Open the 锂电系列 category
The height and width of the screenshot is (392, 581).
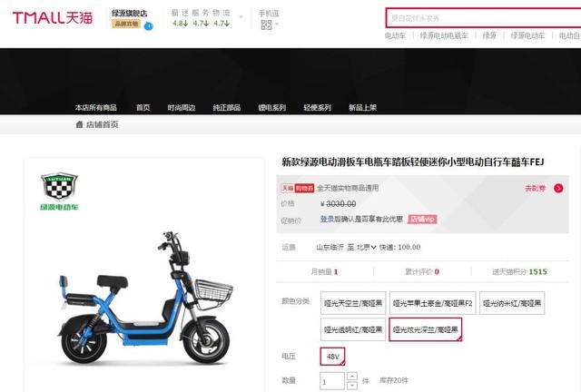[x=272, y=107]
